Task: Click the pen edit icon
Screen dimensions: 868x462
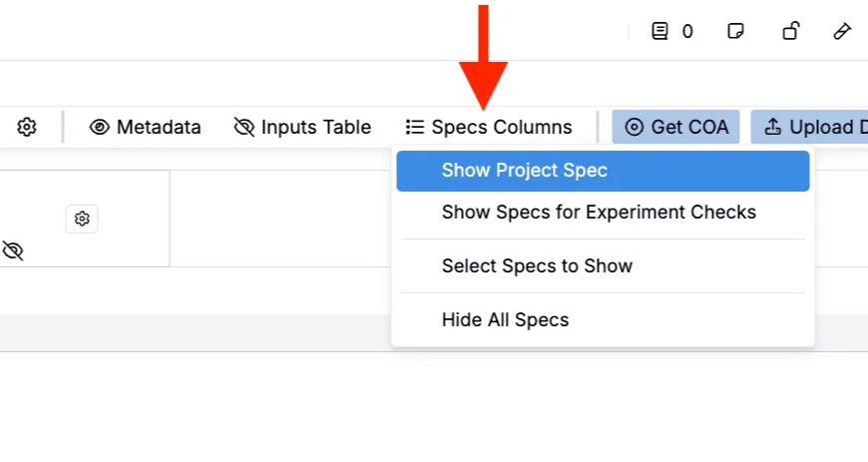Action: click(842, 31)
